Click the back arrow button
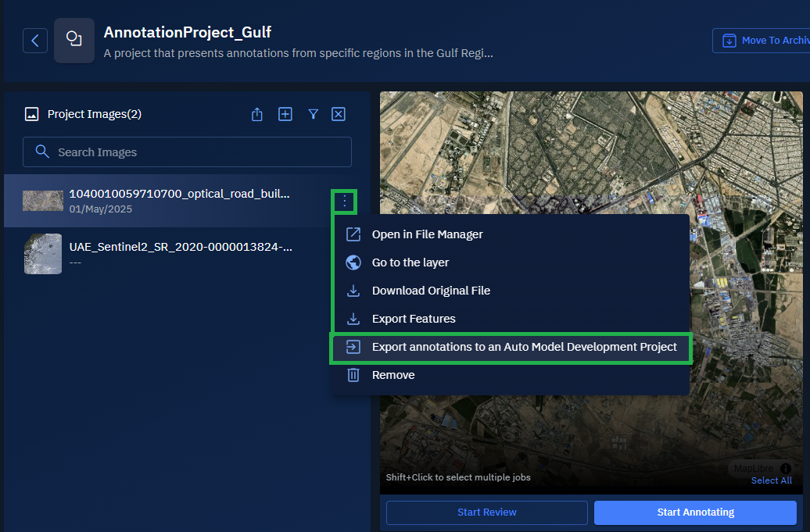The image size is (810, 532). pos(35,41)
